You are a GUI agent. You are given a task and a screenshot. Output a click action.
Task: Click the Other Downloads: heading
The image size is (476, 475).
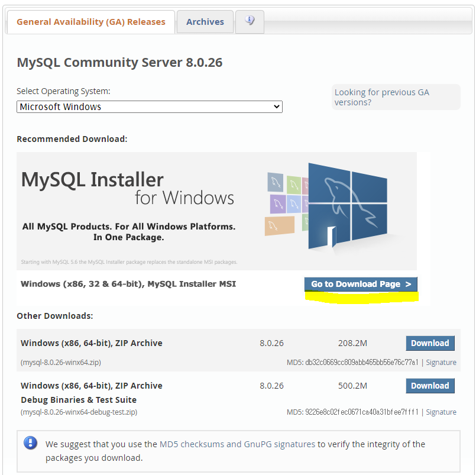[x=54, y=316]
